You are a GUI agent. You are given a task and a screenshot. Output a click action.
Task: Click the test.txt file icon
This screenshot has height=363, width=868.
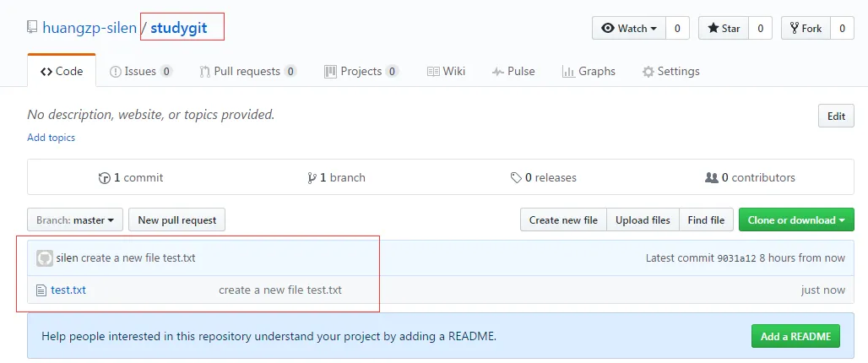pos(41,290)
